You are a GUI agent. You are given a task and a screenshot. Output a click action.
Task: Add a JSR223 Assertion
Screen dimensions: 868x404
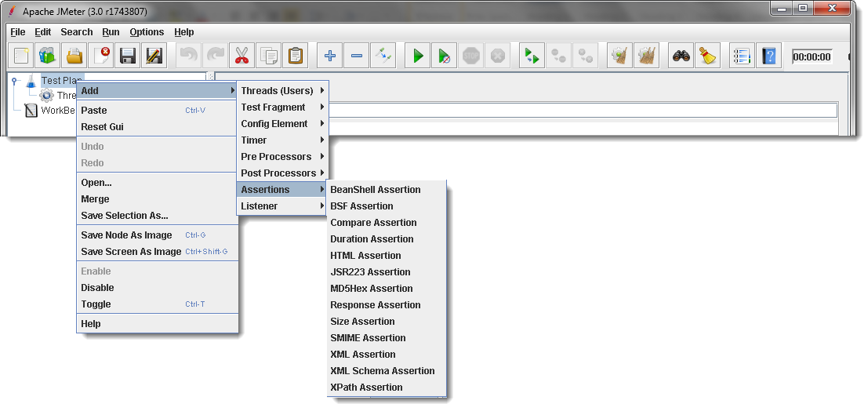(x=387, y=272)
